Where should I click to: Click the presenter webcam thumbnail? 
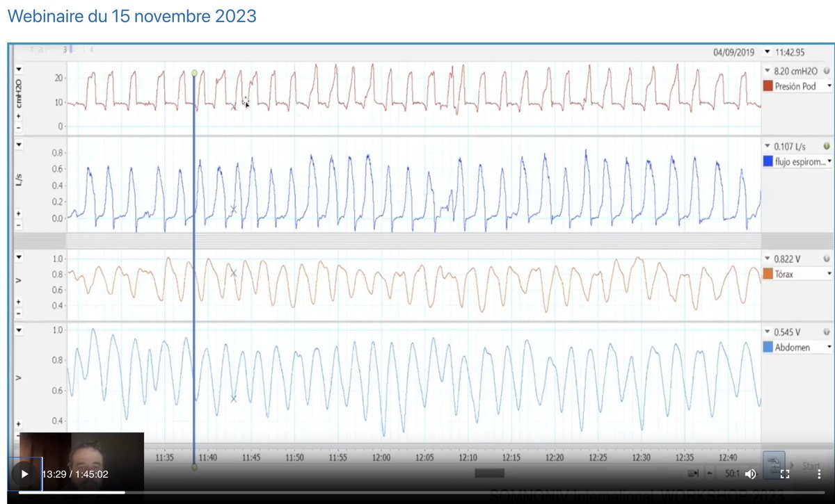coord(81,462)
